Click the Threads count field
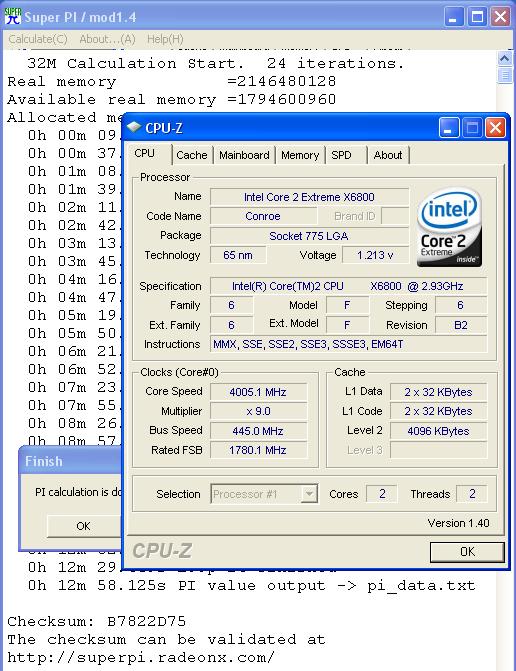 pyautogui.click(x=472, y=494)
